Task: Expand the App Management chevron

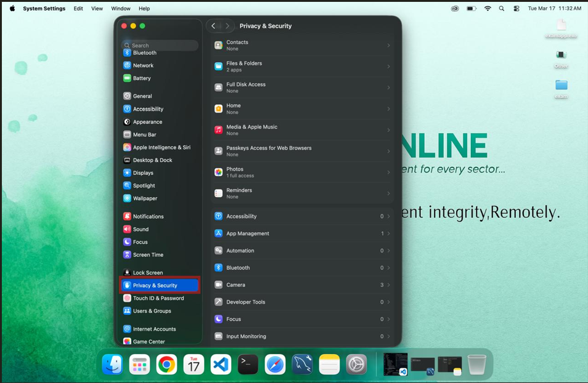Action: click(x=388, y=234)
